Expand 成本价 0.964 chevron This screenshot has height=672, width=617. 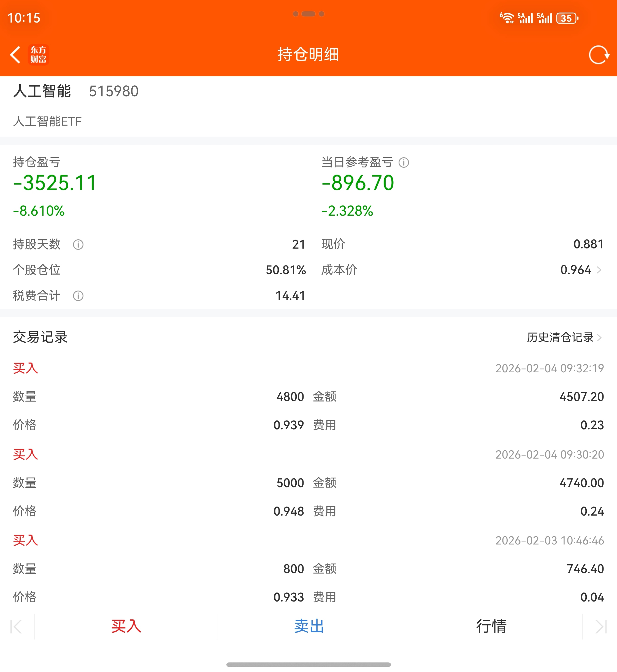tap(599, 270)
